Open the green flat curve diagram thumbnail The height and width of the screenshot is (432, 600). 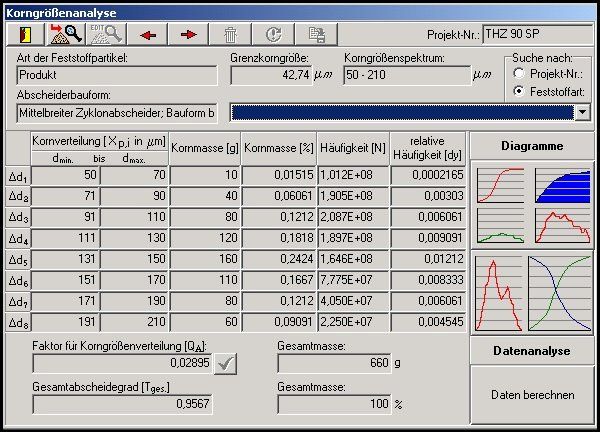pos(500,226)
